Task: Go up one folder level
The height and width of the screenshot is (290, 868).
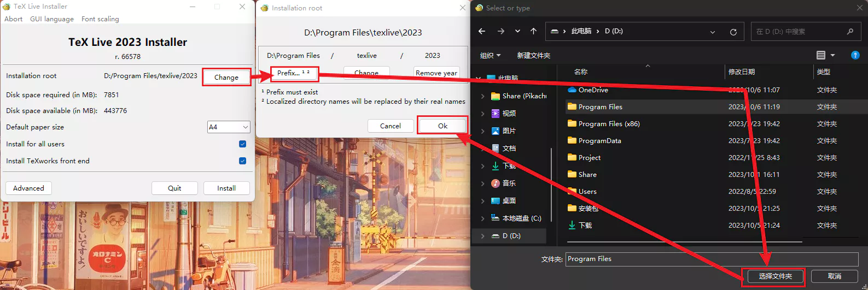Action: click(x=533, y=31)
